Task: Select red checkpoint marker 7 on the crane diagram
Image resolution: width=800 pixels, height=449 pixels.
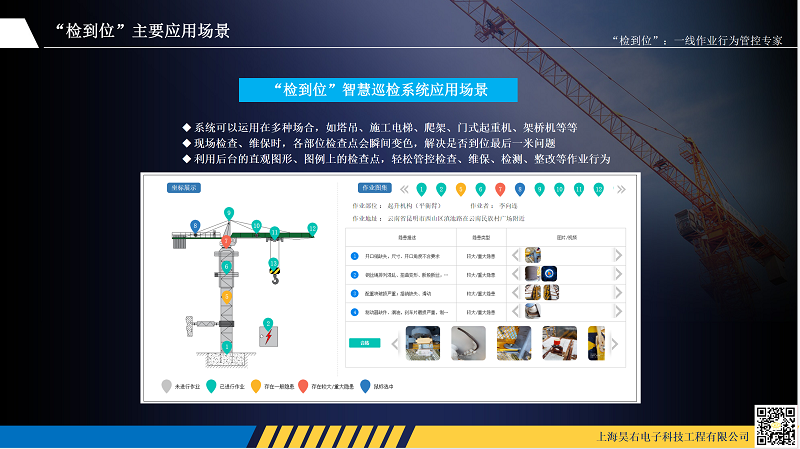Action: tap(227, 241)
